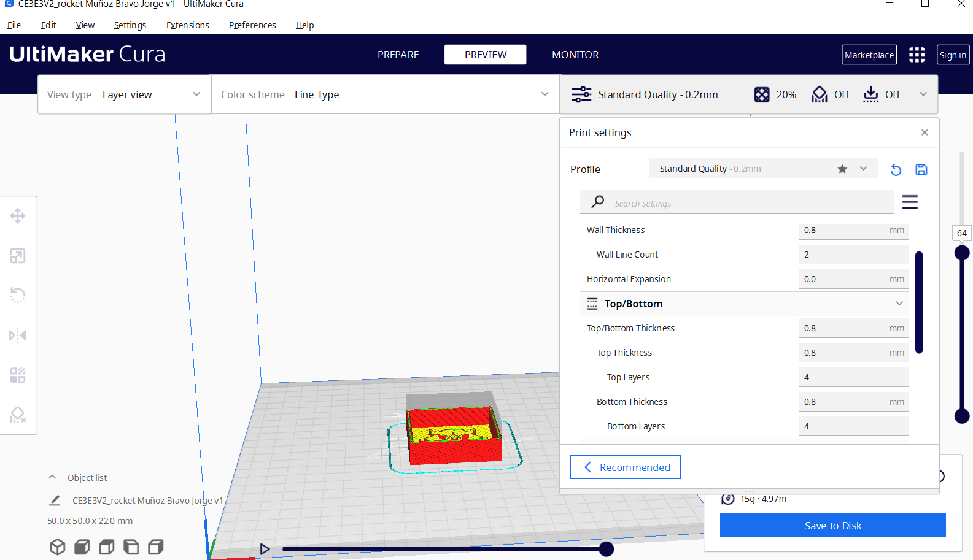Open the Preferences menu
Image resolution: width=973 pixels, height=560 pixels.
252,25
